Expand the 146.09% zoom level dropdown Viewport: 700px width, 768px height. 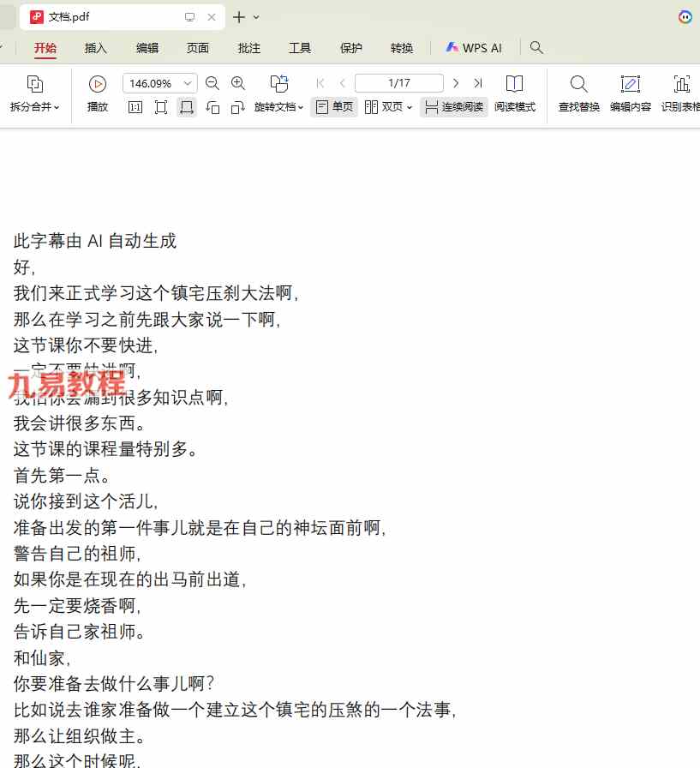click(x=188, y=83)
